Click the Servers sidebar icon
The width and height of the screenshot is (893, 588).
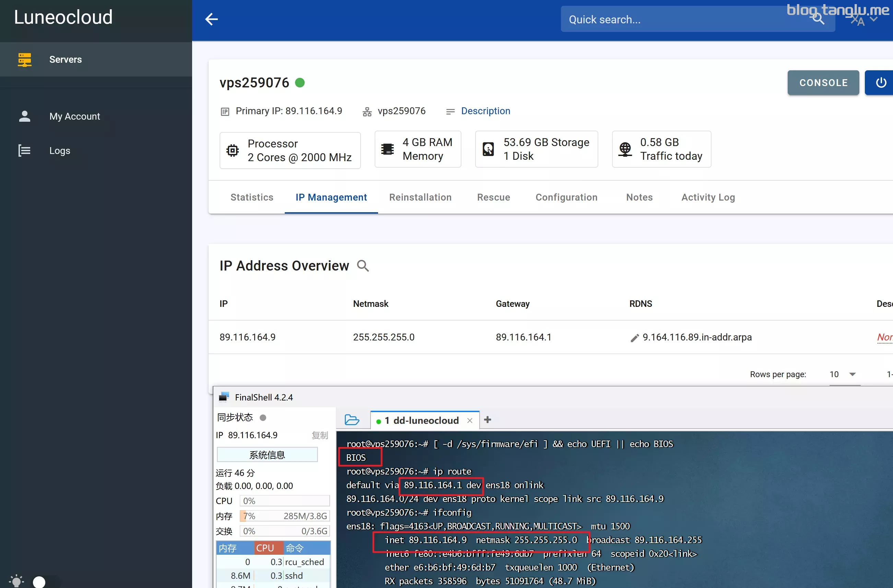point(25,59)
